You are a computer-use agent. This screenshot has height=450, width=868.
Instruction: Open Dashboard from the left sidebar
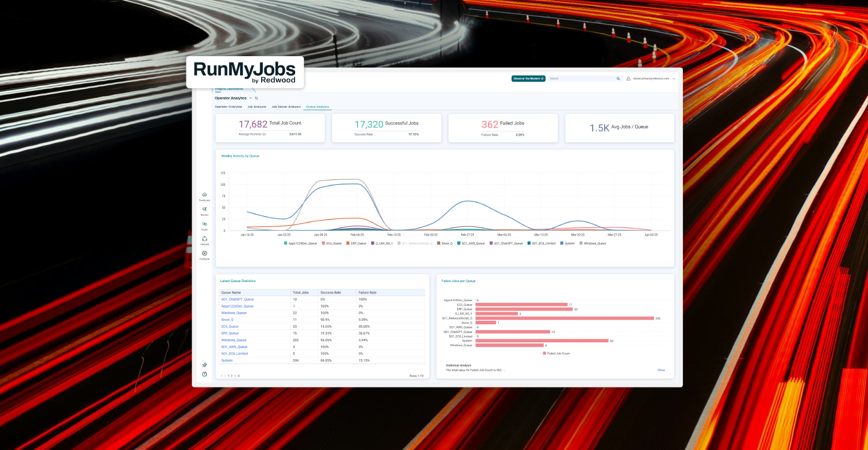coord(204,196)
